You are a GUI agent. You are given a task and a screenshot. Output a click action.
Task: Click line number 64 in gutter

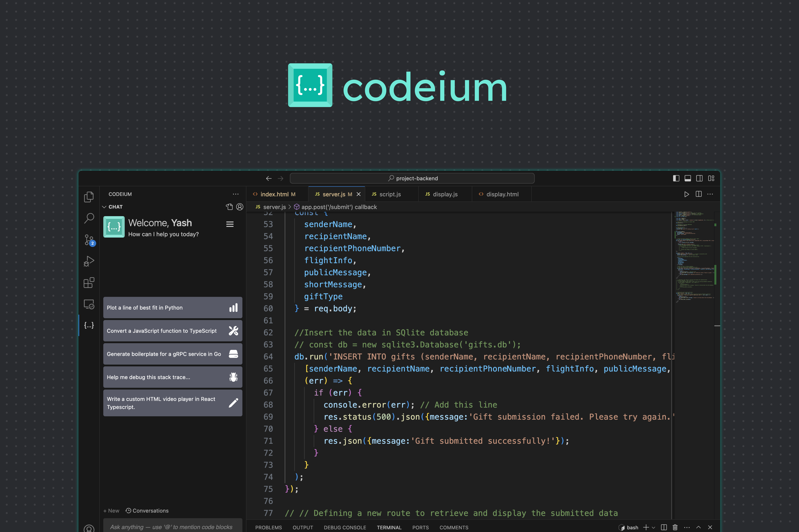click(268, 357)
